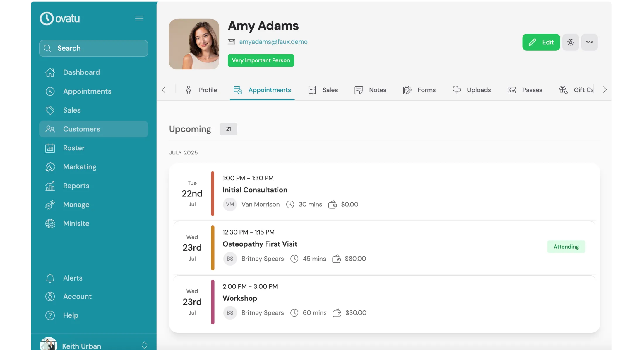Image resolution: width=644 pixels, height=350 pixels.
Task: Open the Reports section
Action: [76, 186]
